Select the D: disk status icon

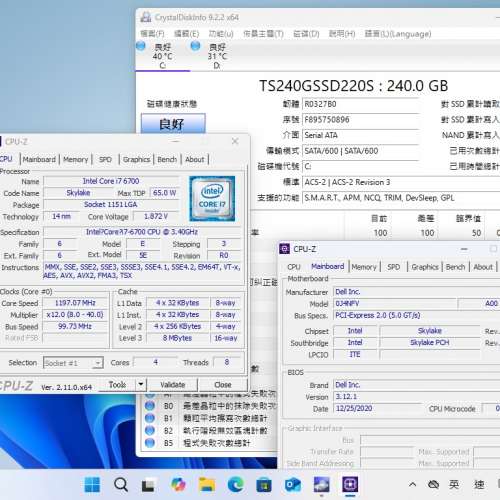point(195,46)
